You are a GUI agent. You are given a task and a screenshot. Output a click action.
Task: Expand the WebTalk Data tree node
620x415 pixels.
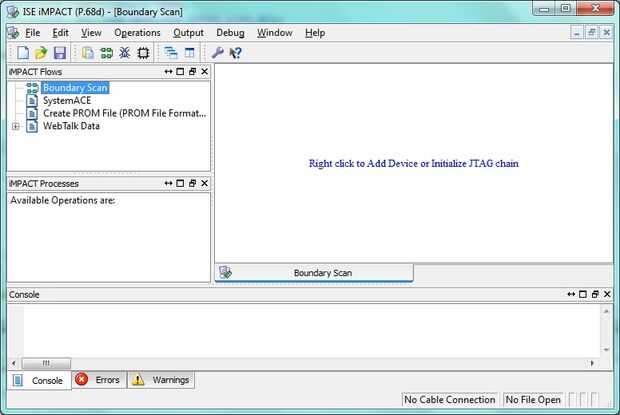pyautogui.click(x=15, y=126)
